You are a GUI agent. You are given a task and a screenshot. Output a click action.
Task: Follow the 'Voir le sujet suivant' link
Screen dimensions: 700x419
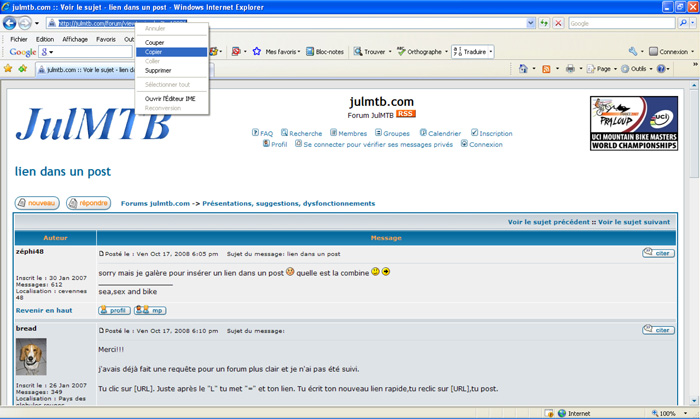tap(634, 222)
